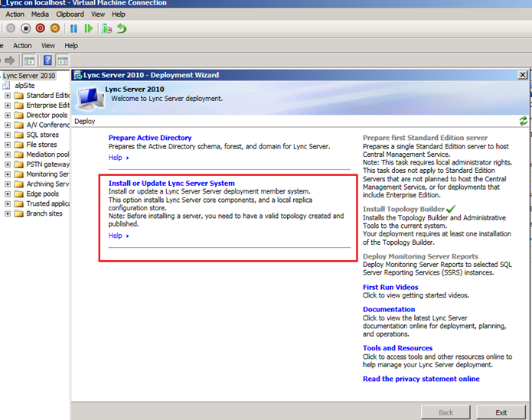Screen dimensions: 532x420
Task: Expand the A/V Conferencing tree node
Action: pos(8,125)
